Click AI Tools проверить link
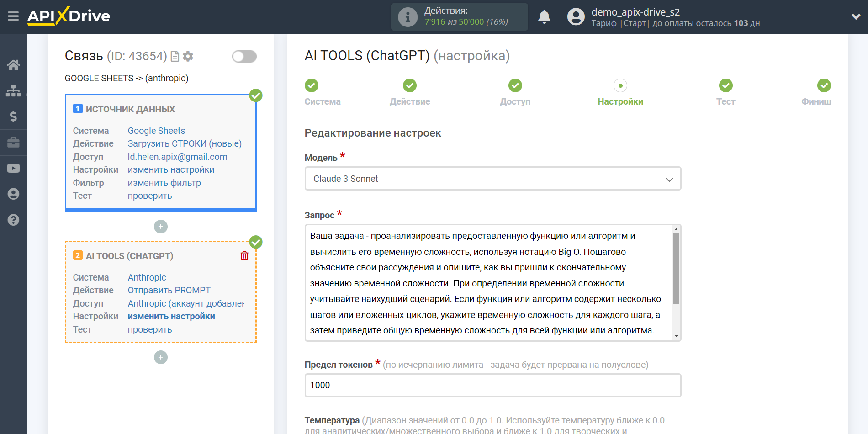 tap(150, 329)
